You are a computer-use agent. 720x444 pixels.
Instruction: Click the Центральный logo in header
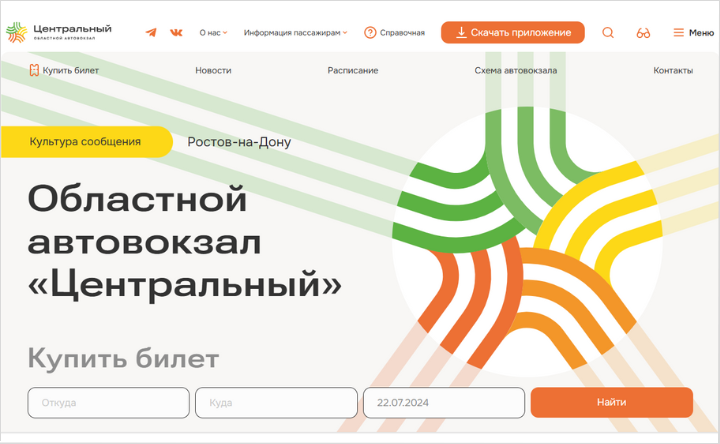(x=59, y=32)
